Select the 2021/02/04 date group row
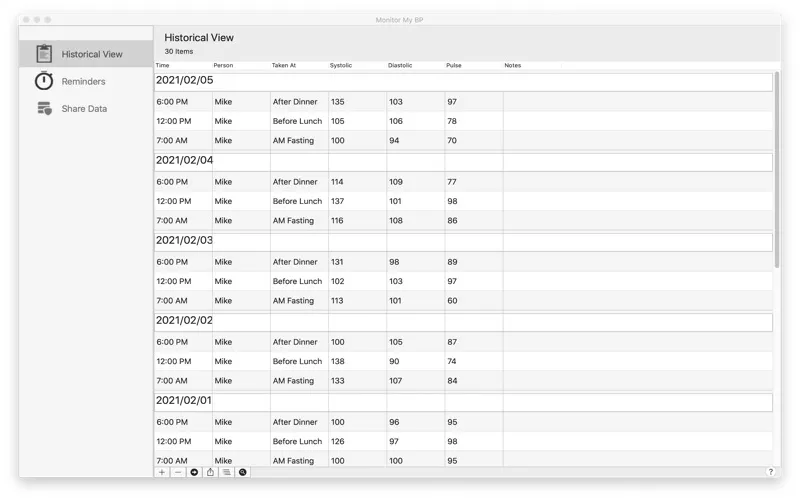 point(463,162)
